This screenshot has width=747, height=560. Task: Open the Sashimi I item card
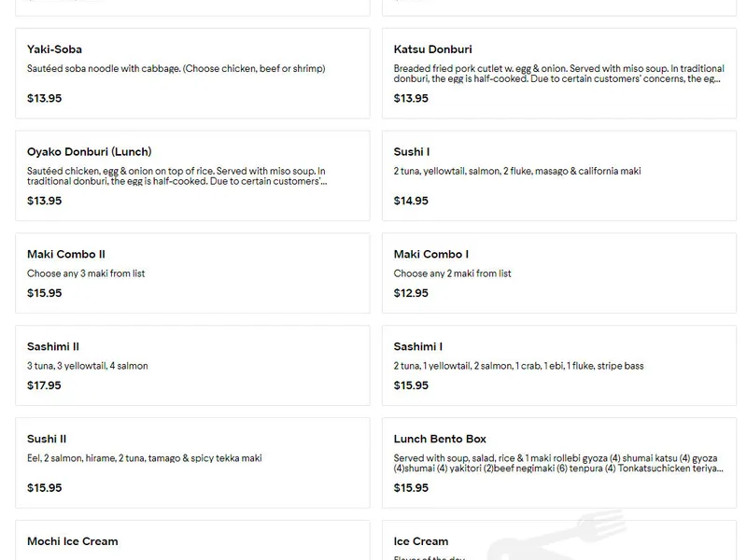click(558, 366)
